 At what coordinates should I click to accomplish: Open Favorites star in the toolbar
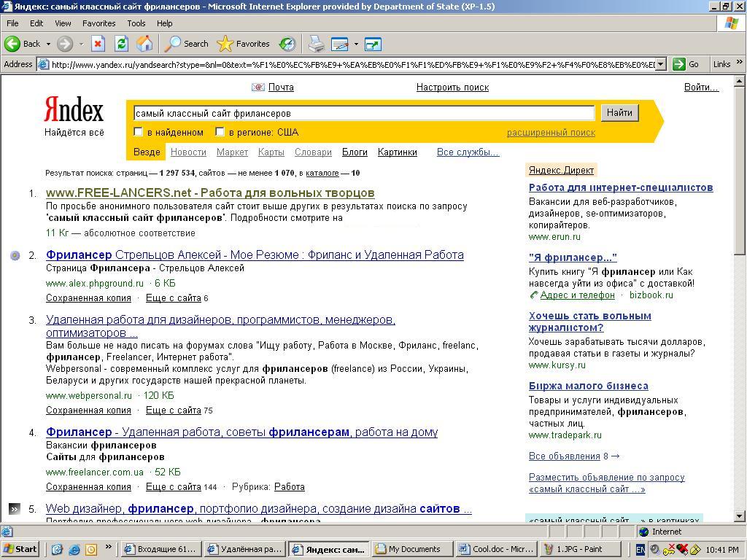click(226, 44)
